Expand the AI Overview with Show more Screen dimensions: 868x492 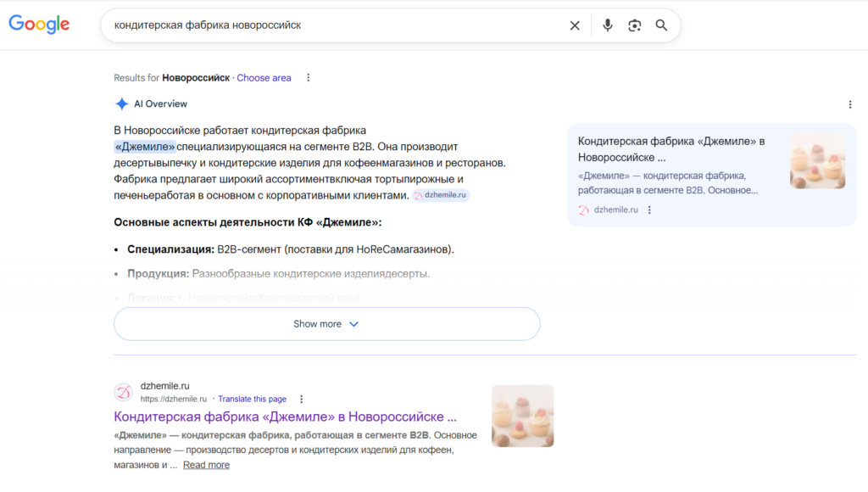click(x=326, y=324)
